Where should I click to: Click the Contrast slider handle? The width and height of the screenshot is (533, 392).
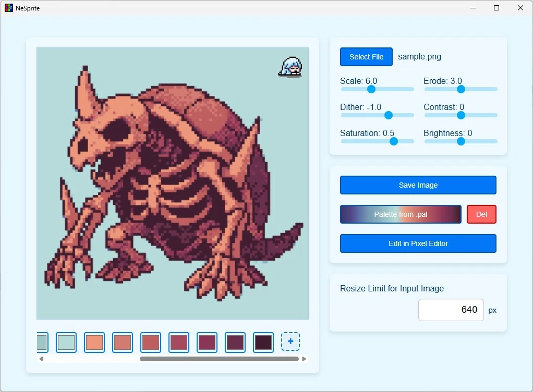461,116
